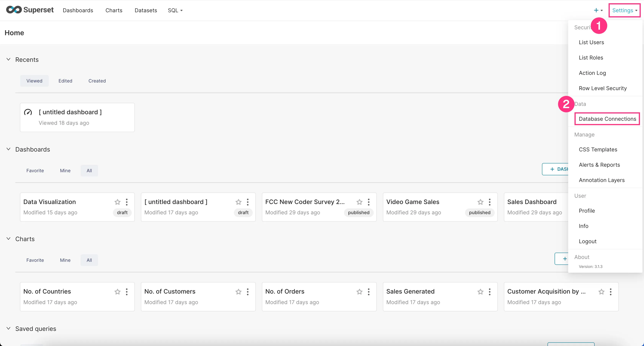
Task: Go to Dashboards in top navigation
Action: tap(78, 10)
